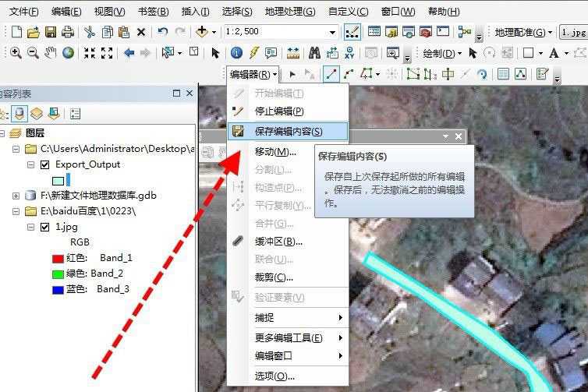Select the straight segment edit tool
This screenshot has height=392, width=588.
pyautogui.click(x=331, y=74)
